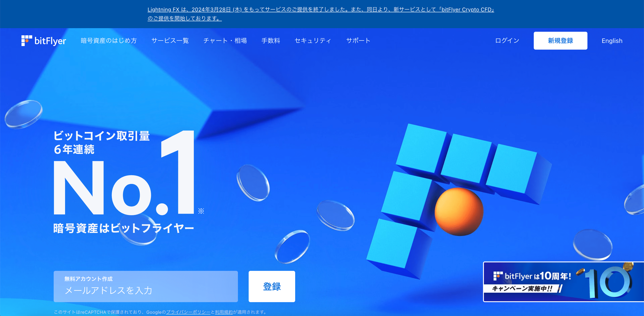Click the ※ footnote mark beside No.1

(x=201, y=211)
